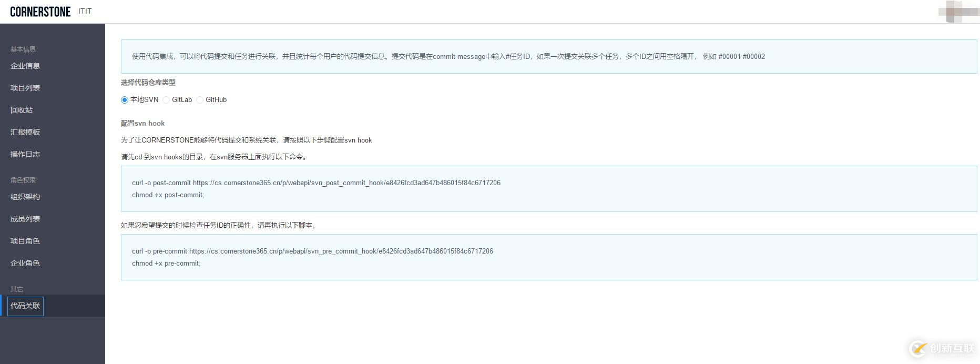Click the 配置svn hook heading
980x364 pixels.
tap(142, 123)
